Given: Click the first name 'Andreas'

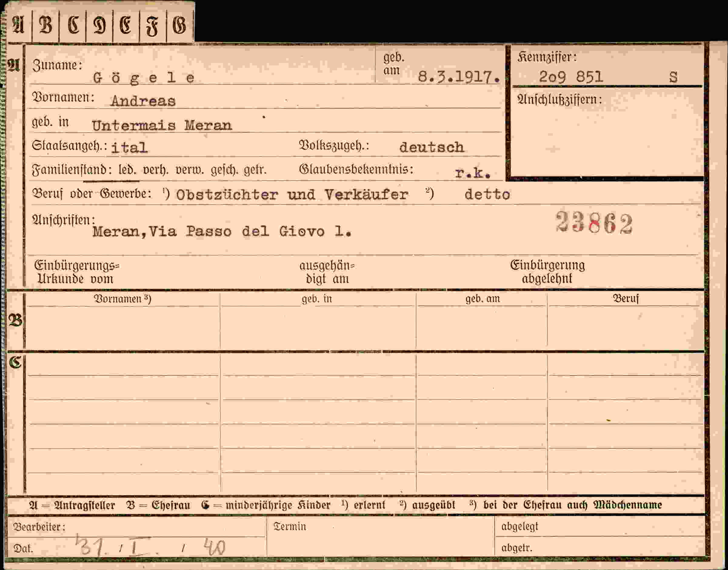Looking at the screenshot, I should pyautogui.click(x=143, y=101).
